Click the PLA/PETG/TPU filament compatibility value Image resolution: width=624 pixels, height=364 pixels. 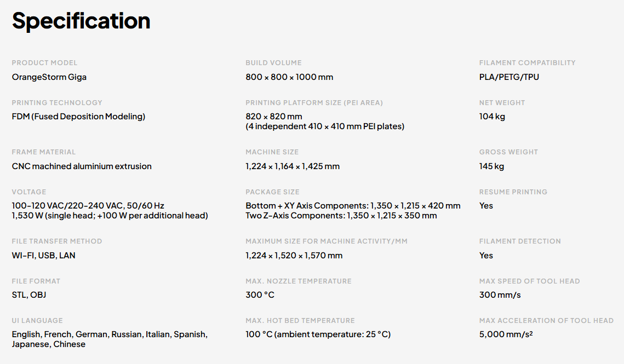click(x=509, y=77)
